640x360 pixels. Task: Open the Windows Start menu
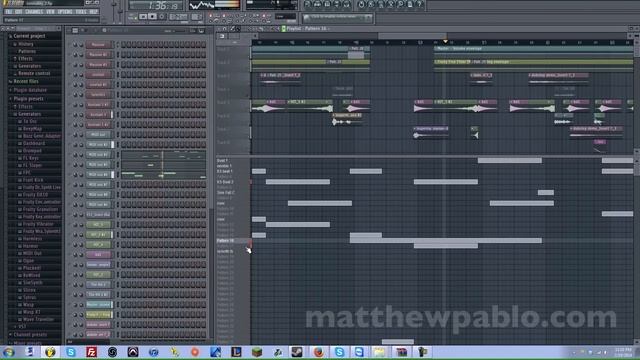[9, 352]
